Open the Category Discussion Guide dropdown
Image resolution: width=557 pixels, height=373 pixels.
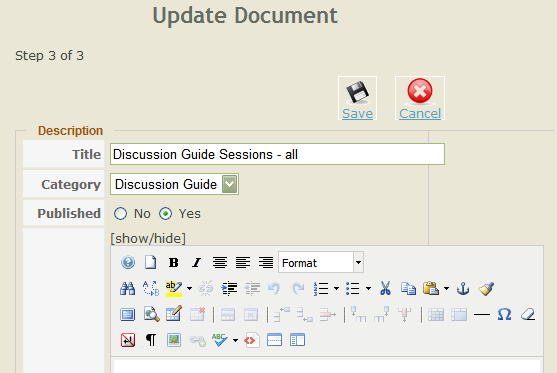pyautogui.click(x=174, y=184)
